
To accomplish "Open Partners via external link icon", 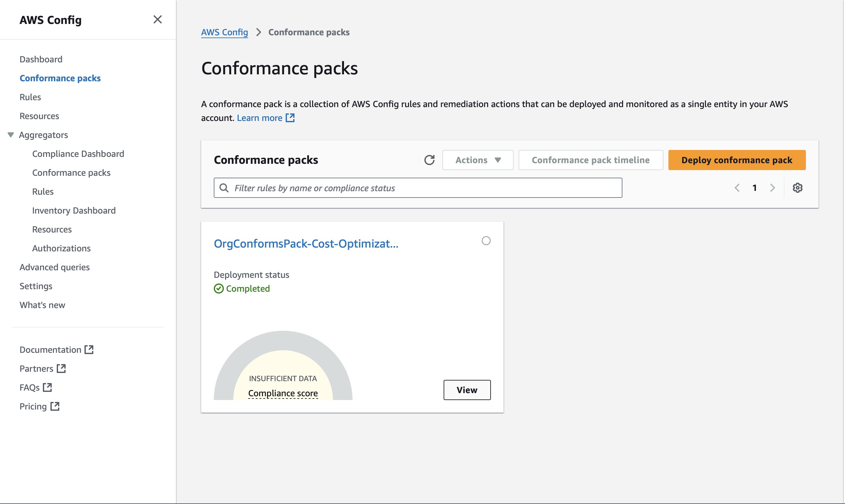I will click(61, 368).
